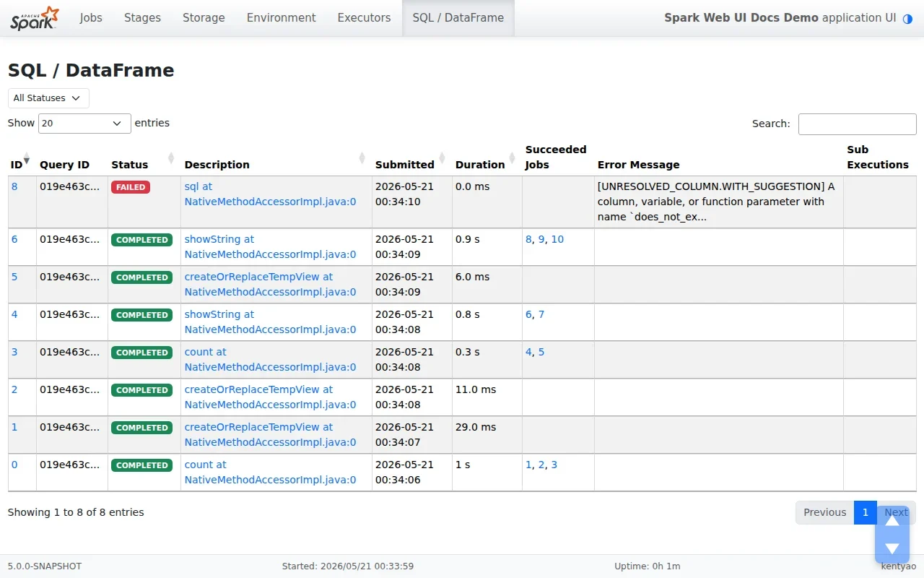Open succeeded job 7 link
This screenshot has height=578, width=924.
541,314
